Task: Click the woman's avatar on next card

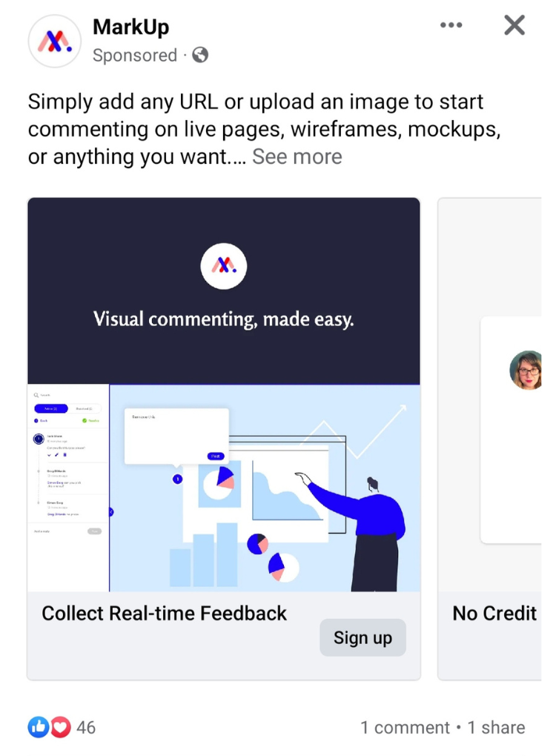Action: 526,370
